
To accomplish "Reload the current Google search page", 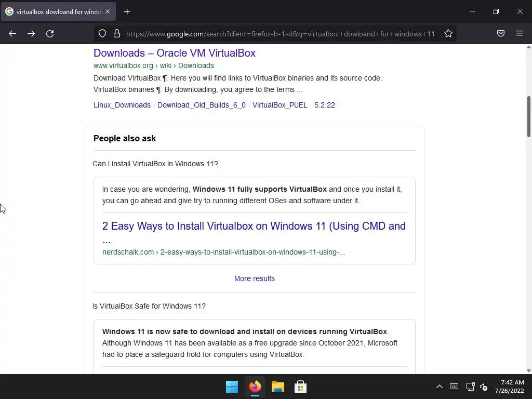I will 50,34.
